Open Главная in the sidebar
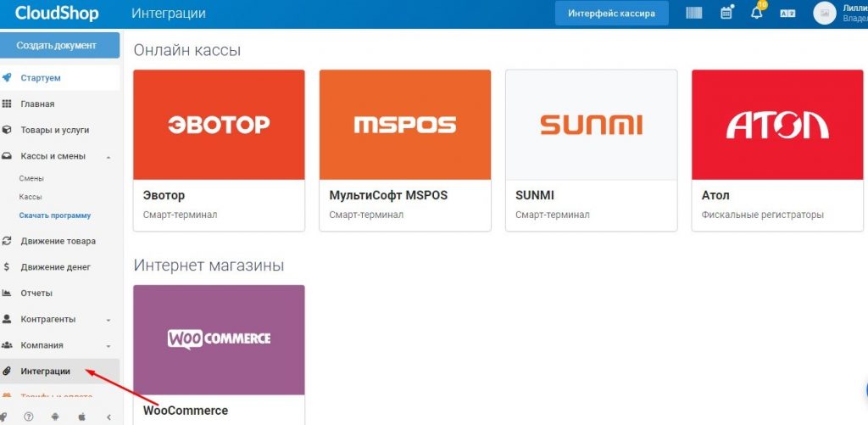 pos(37,104)
